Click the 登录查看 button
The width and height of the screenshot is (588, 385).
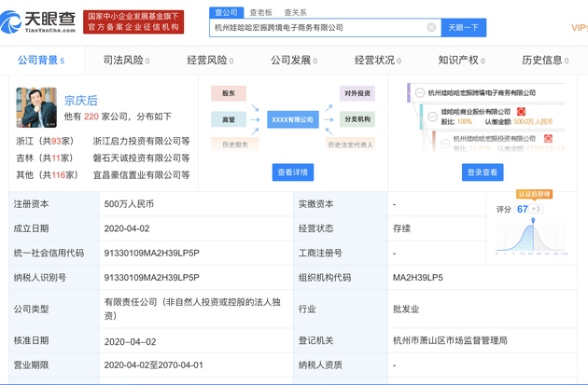point(482,172)
